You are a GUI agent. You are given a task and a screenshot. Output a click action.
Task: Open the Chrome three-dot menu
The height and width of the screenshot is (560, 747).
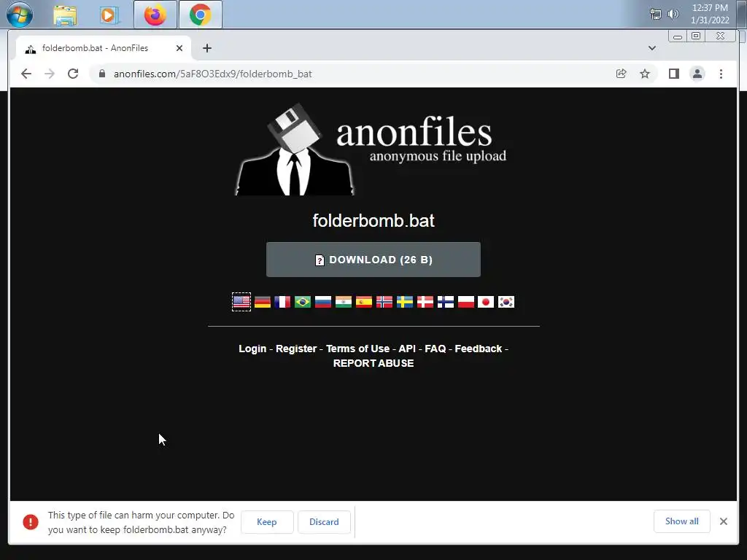click(721, 74)
